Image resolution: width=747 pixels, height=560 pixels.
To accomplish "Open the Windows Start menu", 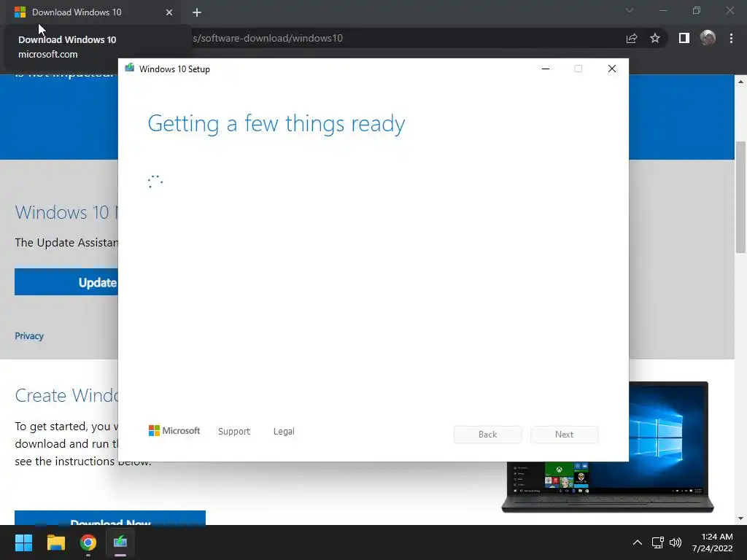I will pyautogui.click(x=23, y=542).
